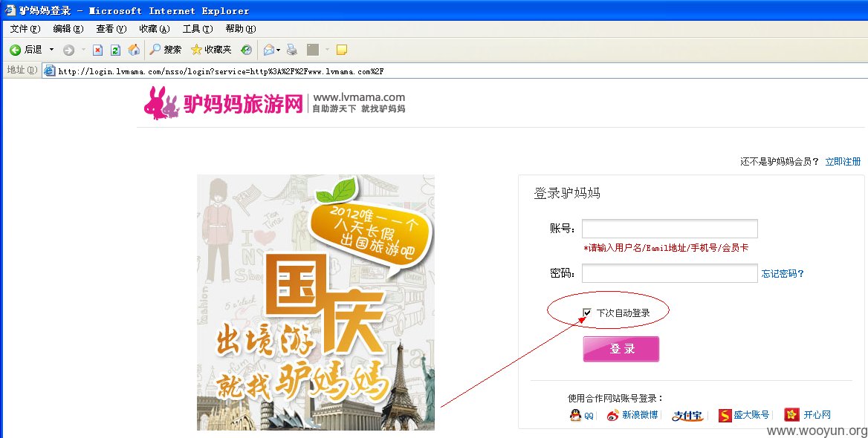Click the 驴妈妈旅游网 logo
Viewport: 868px width, 438px height.
point(223,103)
